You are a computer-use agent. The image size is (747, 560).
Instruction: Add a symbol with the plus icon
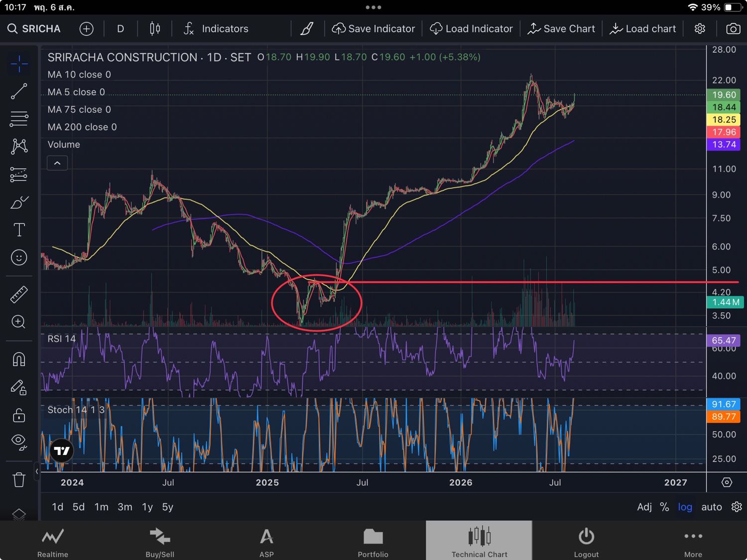pos(87,29)
